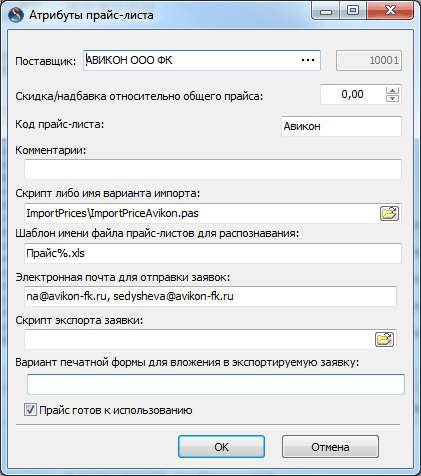Focus the price-list code field Авикон
This screenshot has width=421, height=476.
coord(341,126)
